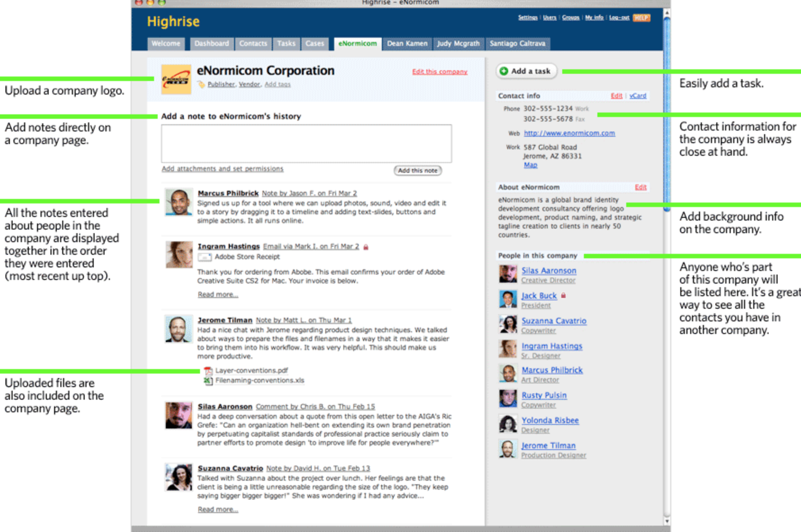Screen dimensions: 801x532
Task: Click Yolonda Risbee's photo in People list
Action: point(508,424)
